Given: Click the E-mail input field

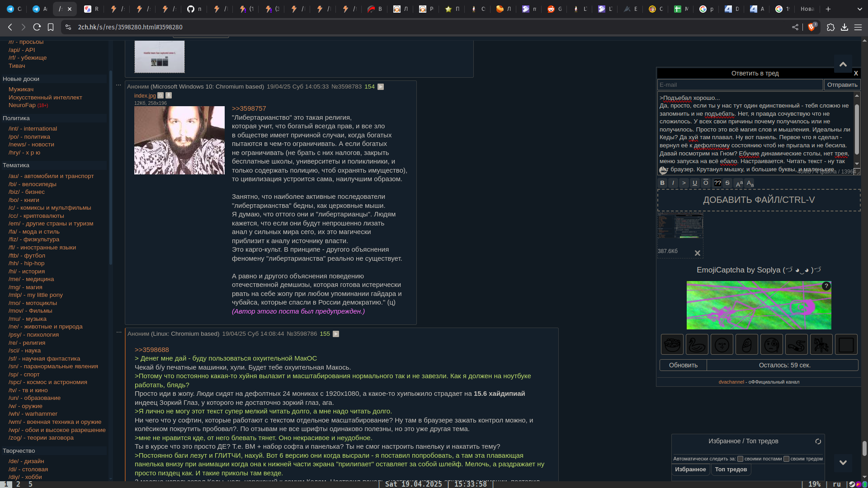Looking at the screenshot, I should 740,85.
